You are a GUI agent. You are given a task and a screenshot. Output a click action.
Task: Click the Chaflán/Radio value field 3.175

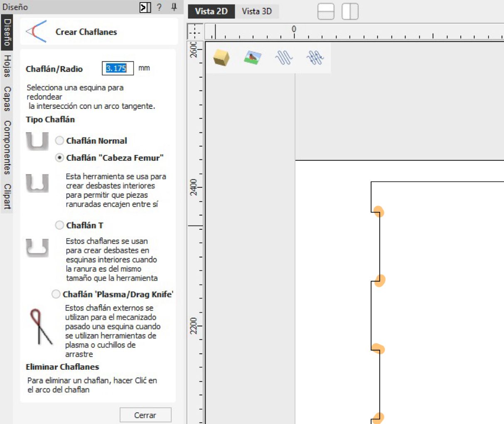(118, 69)
